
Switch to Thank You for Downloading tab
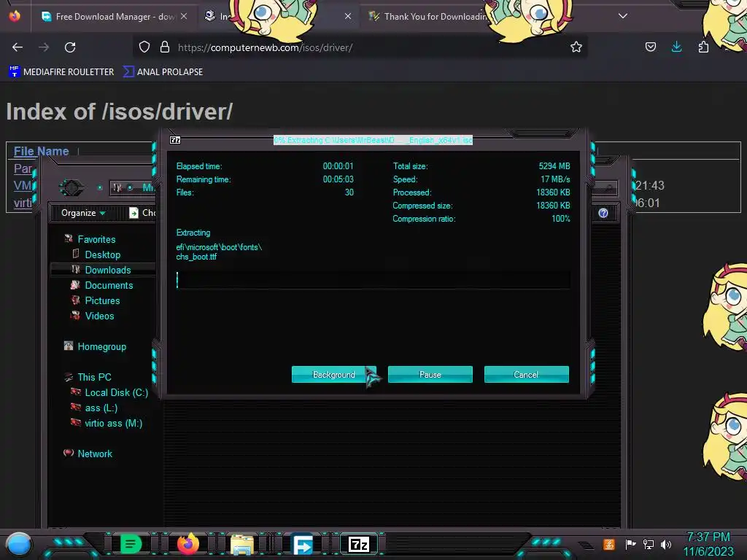pos(429,17)
